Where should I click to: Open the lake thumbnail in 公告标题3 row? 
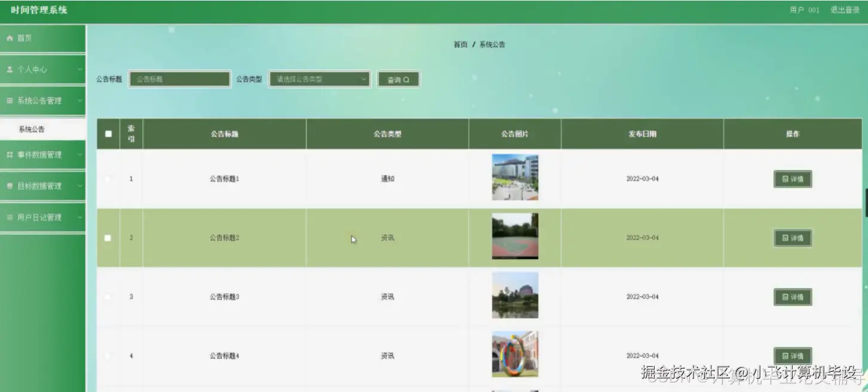coord(515,295)
